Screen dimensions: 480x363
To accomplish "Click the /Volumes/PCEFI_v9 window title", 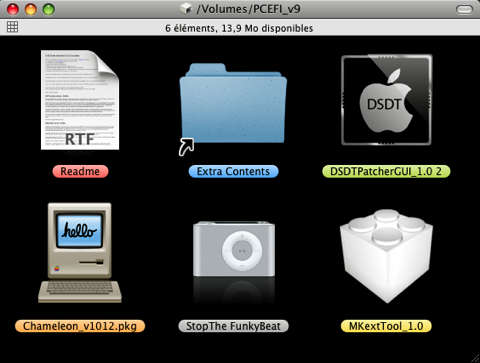I will pos(248,9).
